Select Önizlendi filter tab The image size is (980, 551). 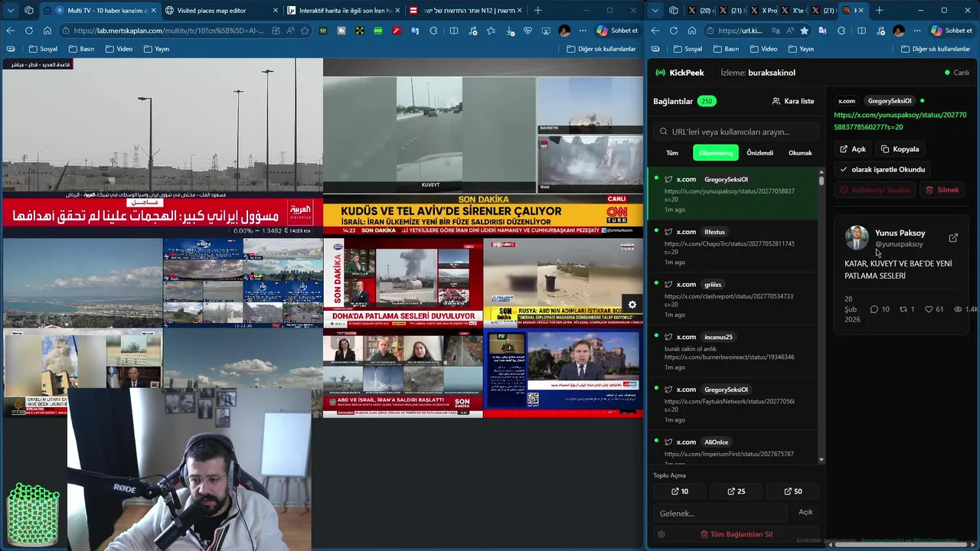[759, 153]
